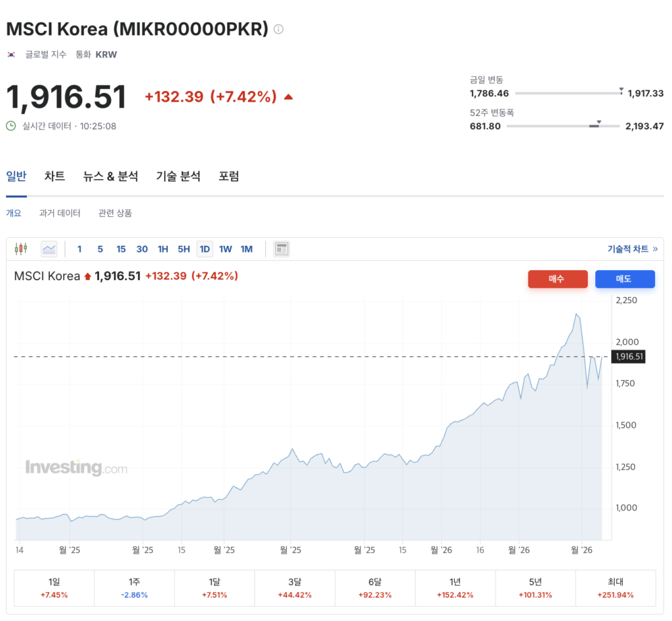Switch to candlestick chart type
This screenshot has height=621, width=672.
point(21,249)
